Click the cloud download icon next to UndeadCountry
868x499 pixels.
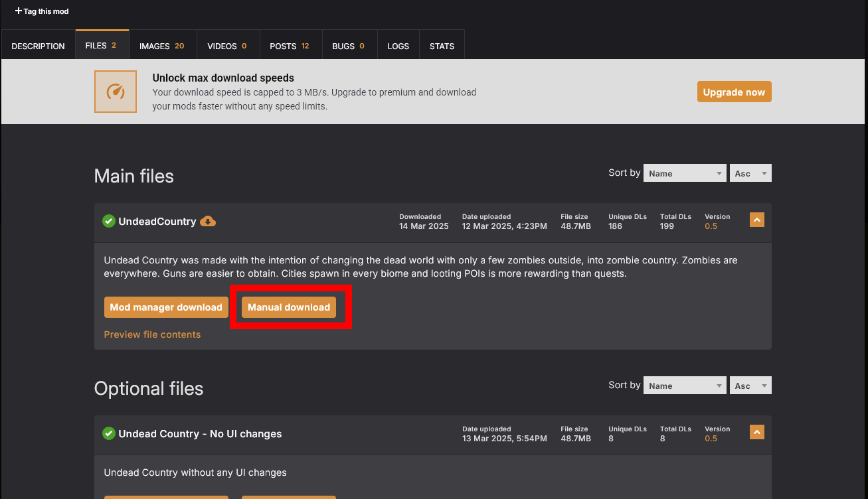[x=208, y=221]
